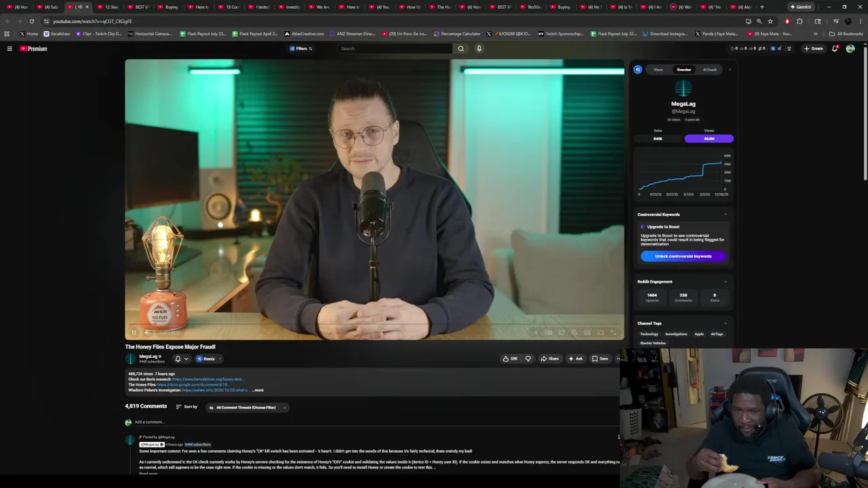Open the Create button
Screen dimensions: 868x488
click(x=813, y=49)
